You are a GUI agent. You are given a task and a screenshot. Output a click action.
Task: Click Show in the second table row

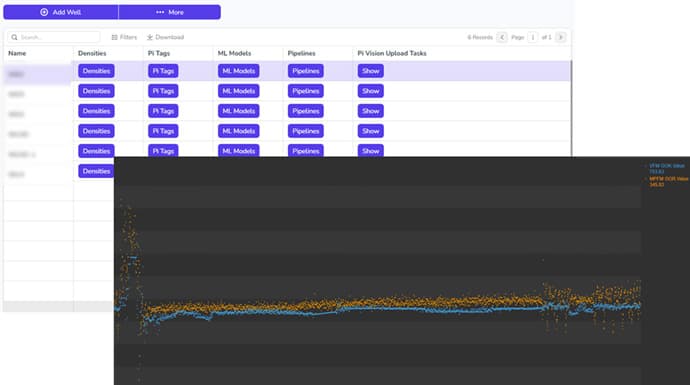click(x=371, y=91)
